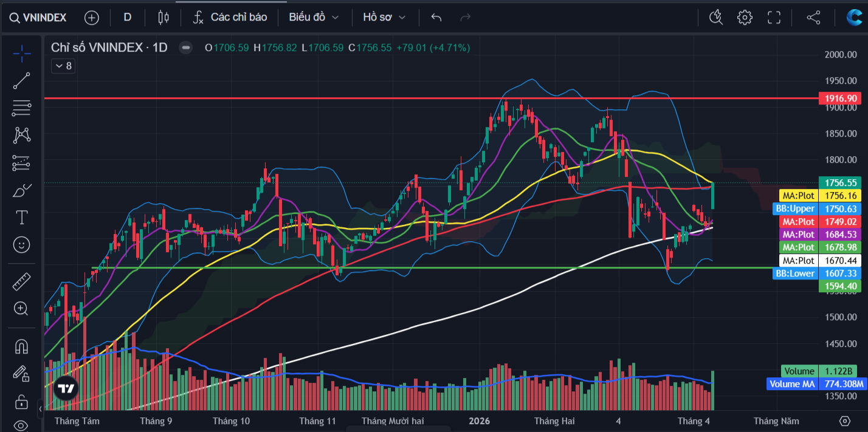Screen dimensions: 868x432
Task: Toggle lock all drawings
Action: click(22, 402)
